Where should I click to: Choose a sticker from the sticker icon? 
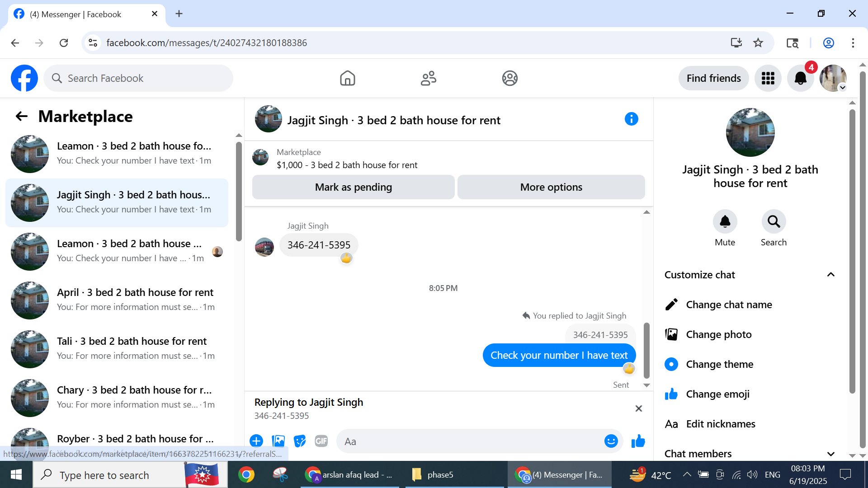[300, 441]
